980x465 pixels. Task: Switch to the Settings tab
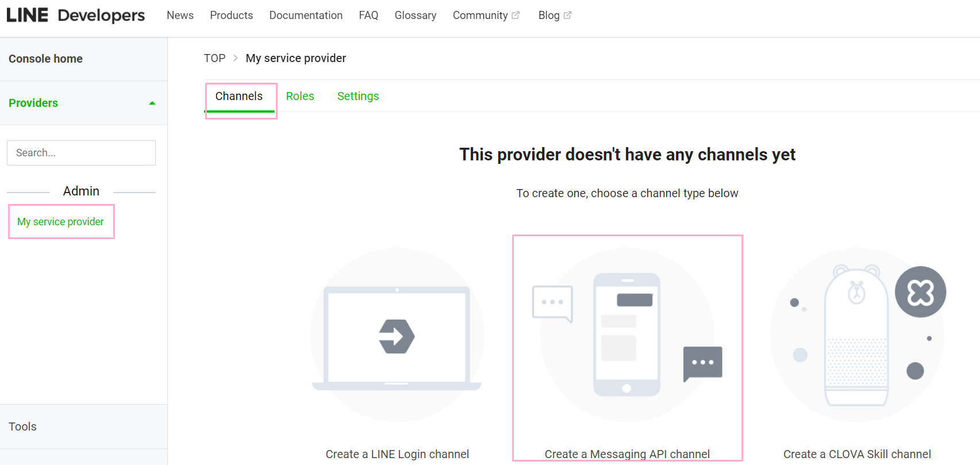point(358,97)
